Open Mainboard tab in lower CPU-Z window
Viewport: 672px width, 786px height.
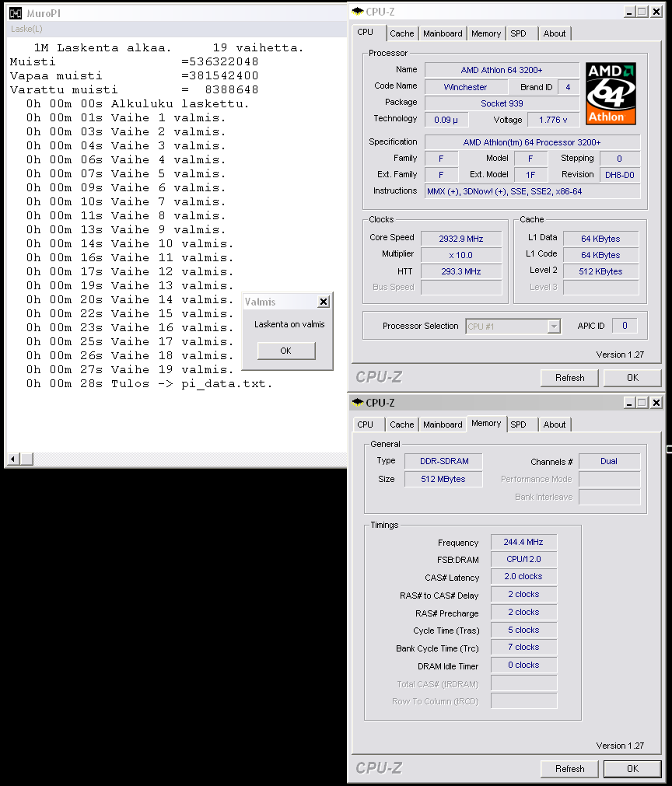[443, 424]
